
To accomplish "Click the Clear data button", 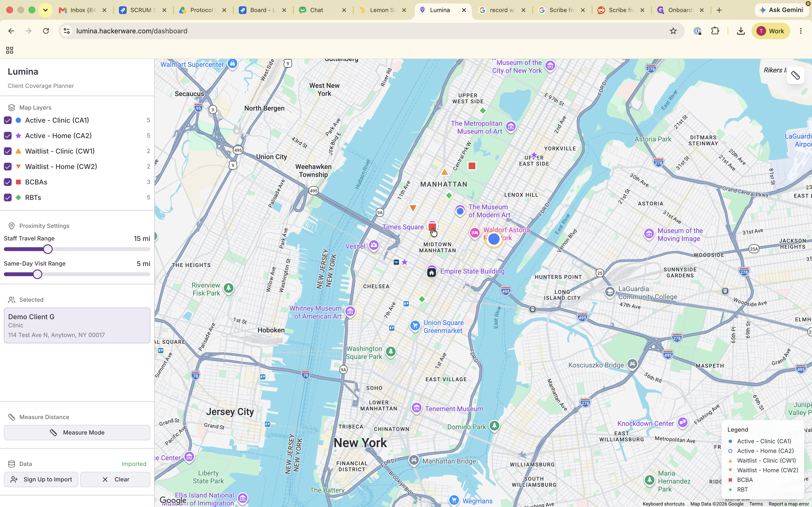I will pos(115,479).
